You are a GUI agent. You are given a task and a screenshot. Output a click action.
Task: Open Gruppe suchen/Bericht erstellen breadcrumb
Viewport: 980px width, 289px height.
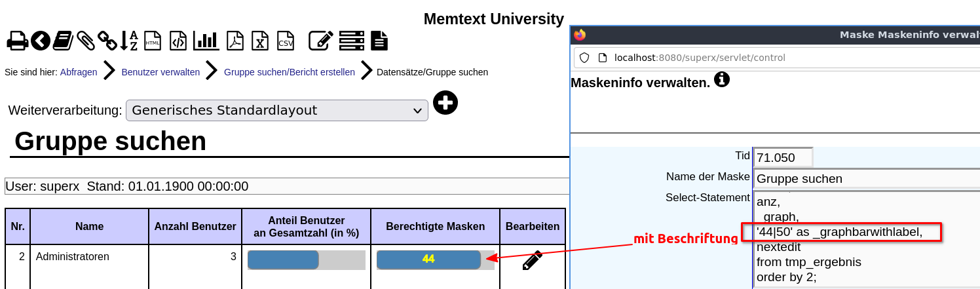[x=290, y=72]
